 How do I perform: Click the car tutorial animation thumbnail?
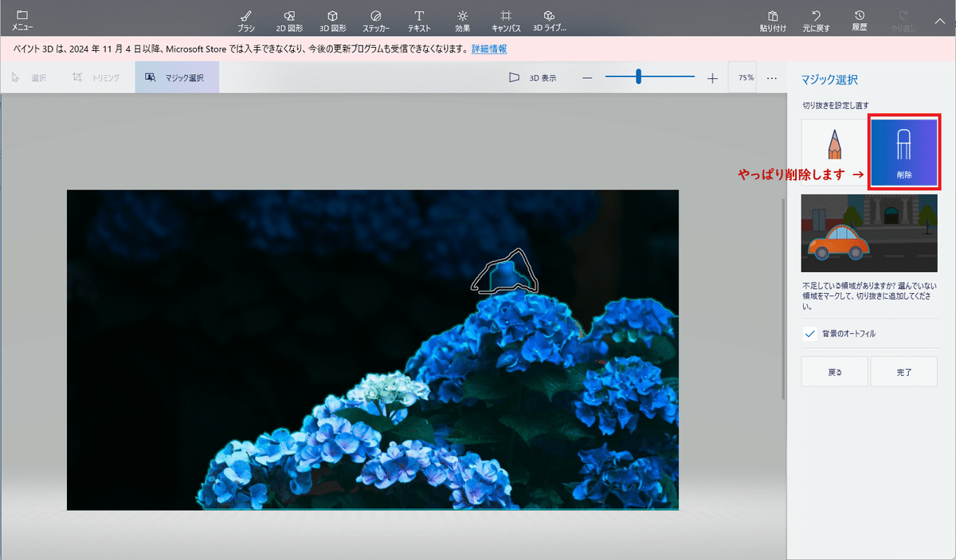pyautogui.click(x=869, y=233)
